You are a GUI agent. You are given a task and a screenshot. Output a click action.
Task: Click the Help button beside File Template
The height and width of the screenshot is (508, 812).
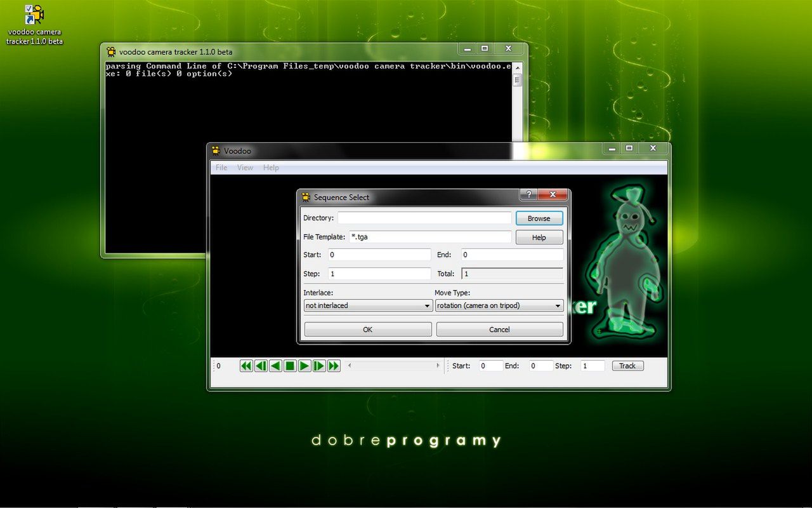[x=539, y=237]
